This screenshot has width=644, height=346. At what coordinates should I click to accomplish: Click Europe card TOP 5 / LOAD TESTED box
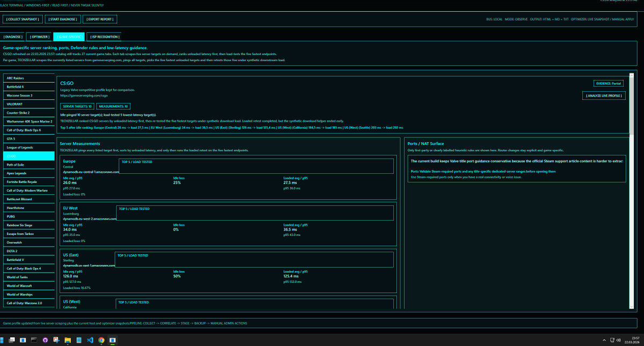point(257,166)
